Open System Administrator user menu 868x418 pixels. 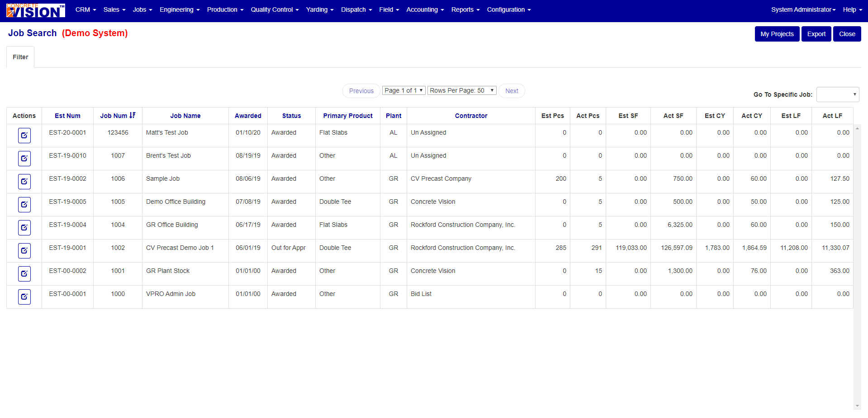point(803,9)
